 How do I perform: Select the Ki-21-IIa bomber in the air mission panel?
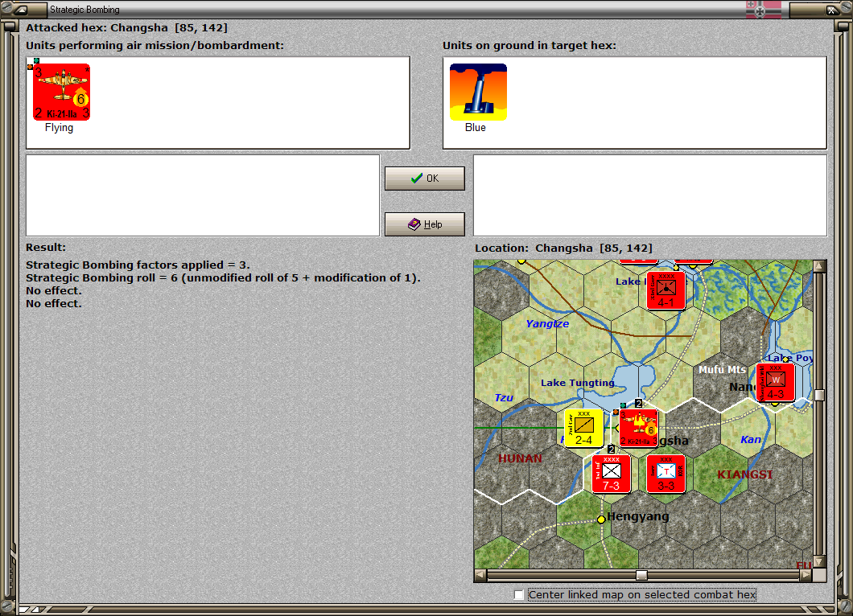[x=63, y=91]
